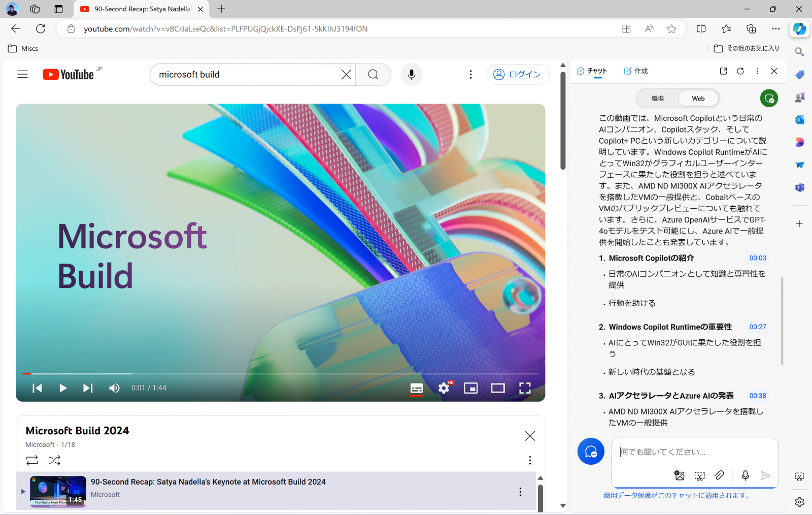
Task: Jump to timestamp 00:38
Action: (758, 396)
